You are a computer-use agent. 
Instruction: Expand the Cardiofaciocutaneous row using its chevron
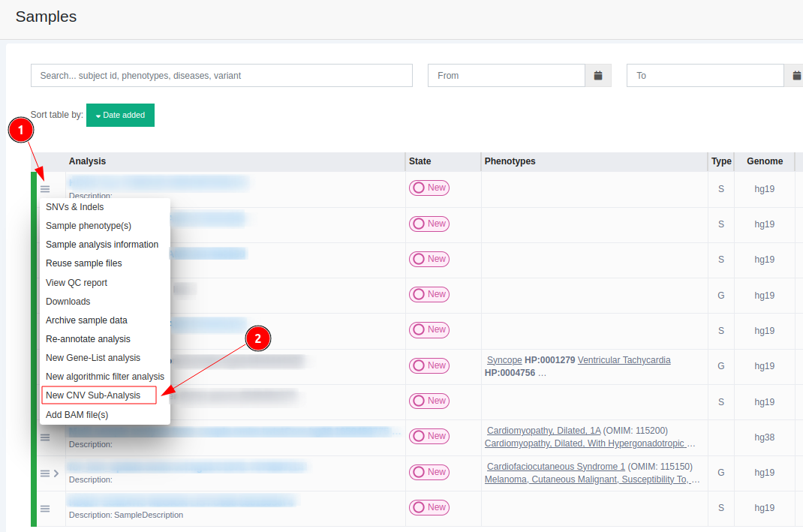point(56,473)
